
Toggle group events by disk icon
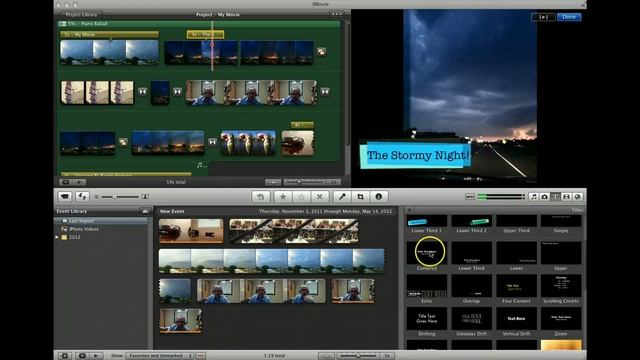(145, 211)
